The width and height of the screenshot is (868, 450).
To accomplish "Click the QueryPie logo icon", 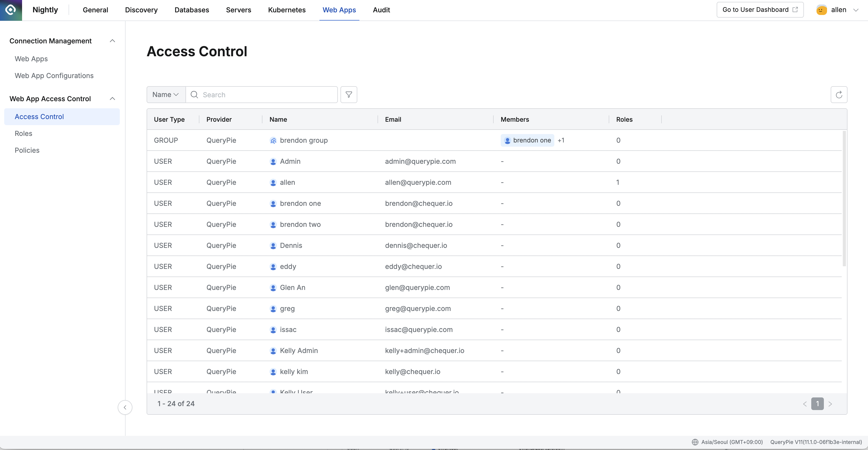I will 11,10.
